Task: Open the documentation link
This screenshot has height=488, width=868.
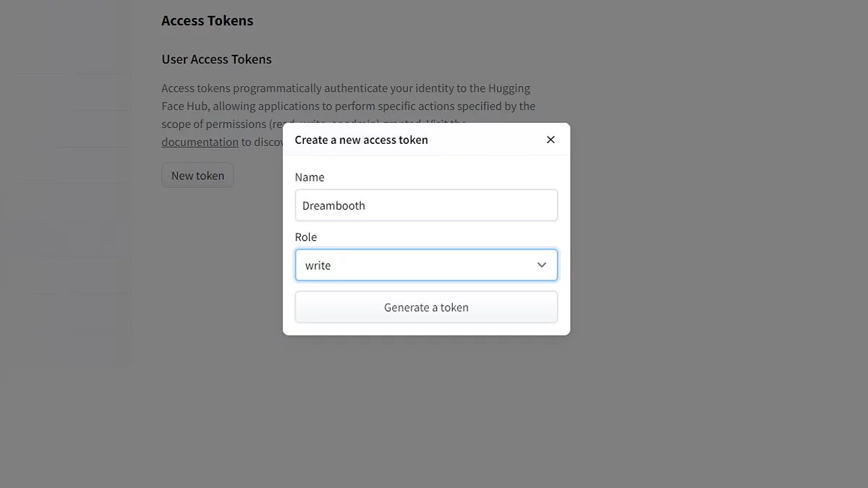Action: click(200, 142)
